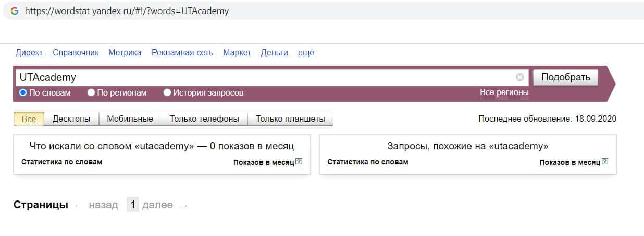Open the 'Директ' link
Viewport: 644px width, 236px height.
29,53
